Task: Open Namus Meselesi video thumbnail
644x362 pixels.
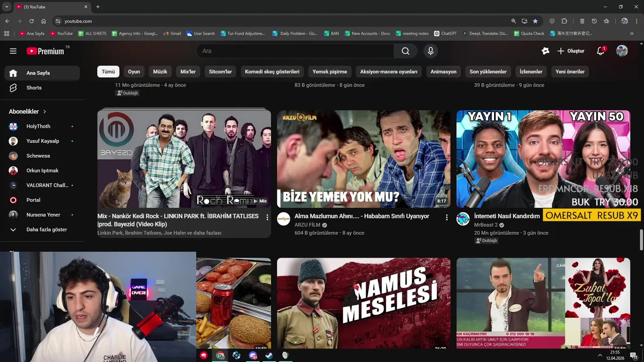Action: pos(364,303)
